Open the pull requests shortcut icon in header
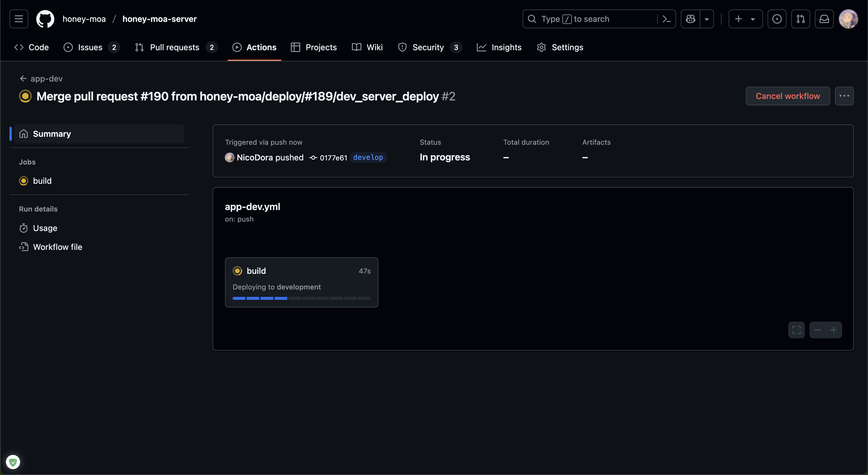 801,19
